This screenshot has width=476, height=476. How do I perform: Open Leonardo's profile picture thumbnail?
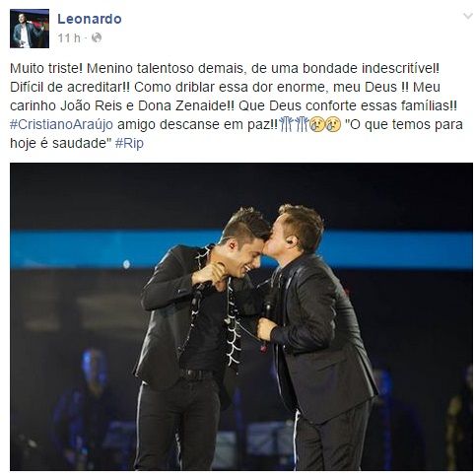click(30, 29)
